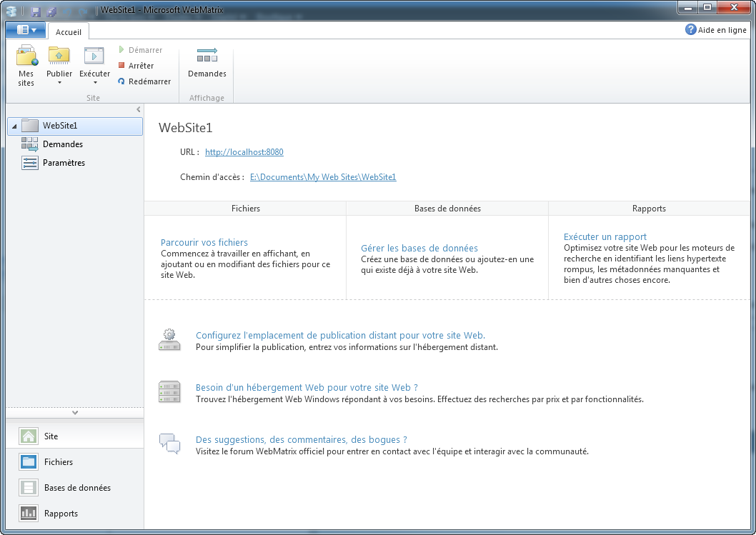Image resolution: width=756 pixels, height=535 pixels.
Task: Open the http://localhost:8080 URL link
Action: (244, 152)
